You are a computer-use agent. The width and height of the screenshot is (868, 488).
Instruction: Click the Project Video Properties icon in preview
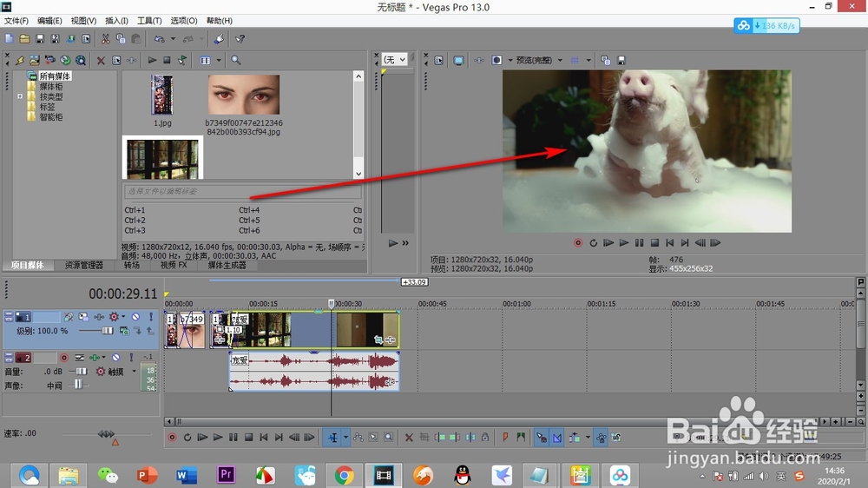coord(439,60)
